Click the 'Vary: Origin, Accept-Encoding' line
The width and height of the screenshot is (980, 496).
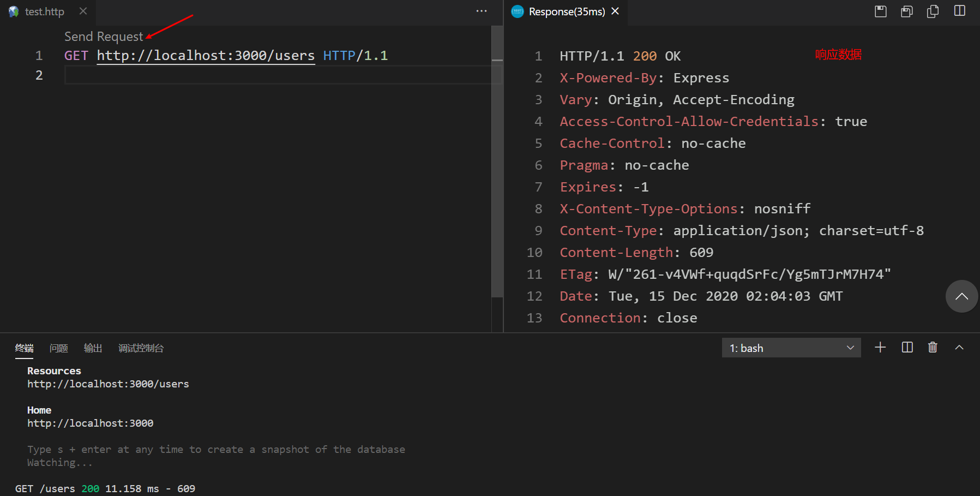[x=677, y=100]
